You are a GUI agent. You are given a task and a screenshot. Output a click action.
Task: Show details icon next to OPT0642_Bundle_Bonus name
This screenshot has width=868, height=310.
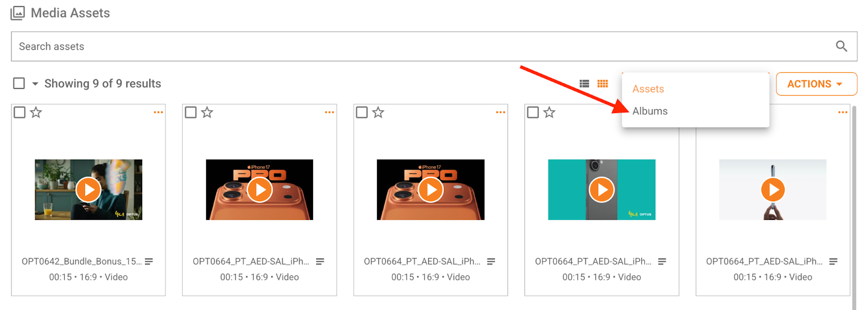[149, 262]
